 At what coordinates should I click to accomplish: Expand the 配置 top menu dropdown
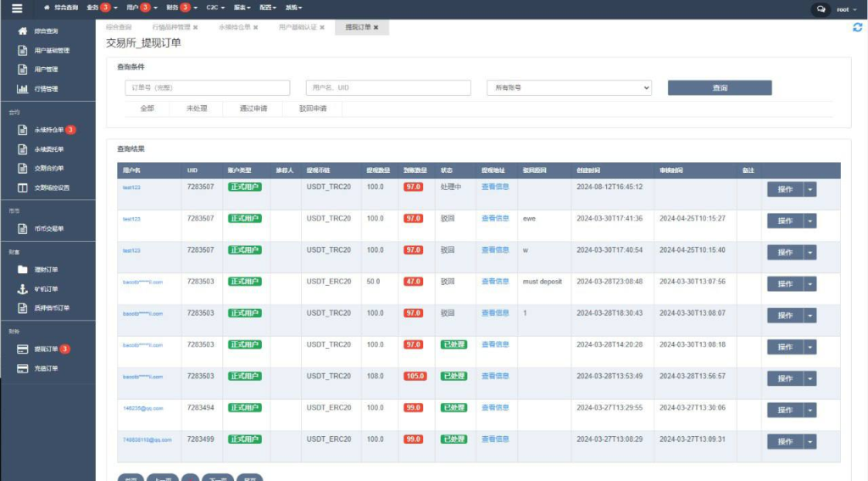268,8
